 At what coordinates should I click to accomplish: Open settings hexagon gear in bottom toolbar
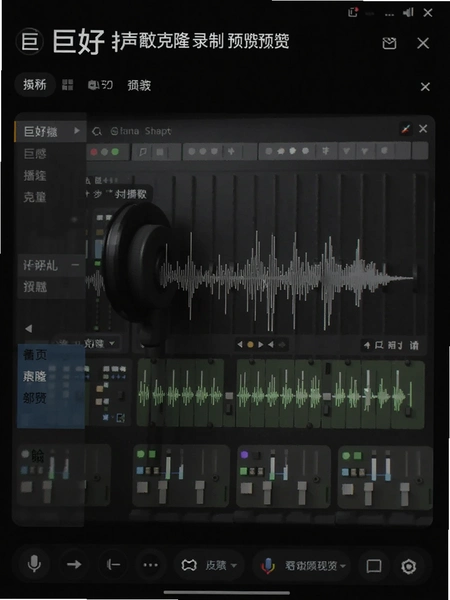(408, 566)
